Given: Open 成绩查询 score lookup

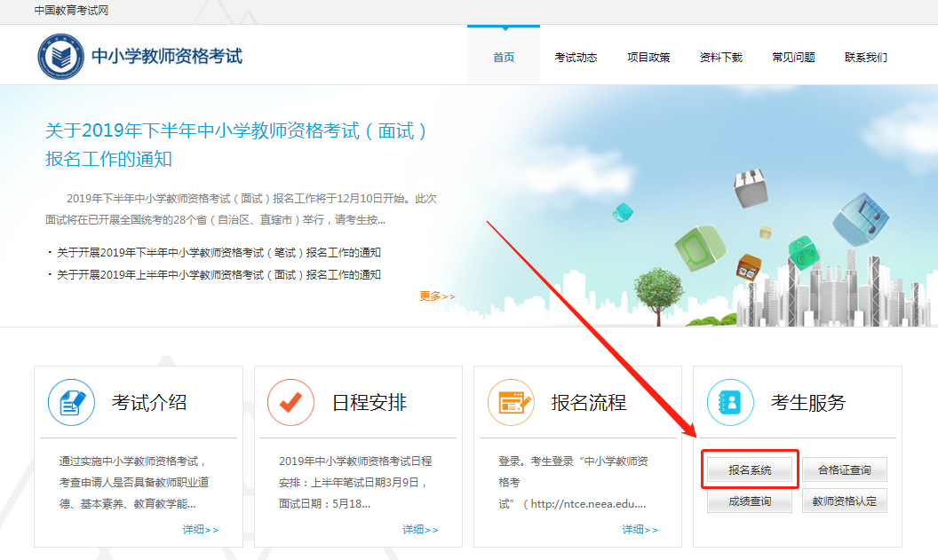Looking at the screenshot, I should [x=750, y=501].
